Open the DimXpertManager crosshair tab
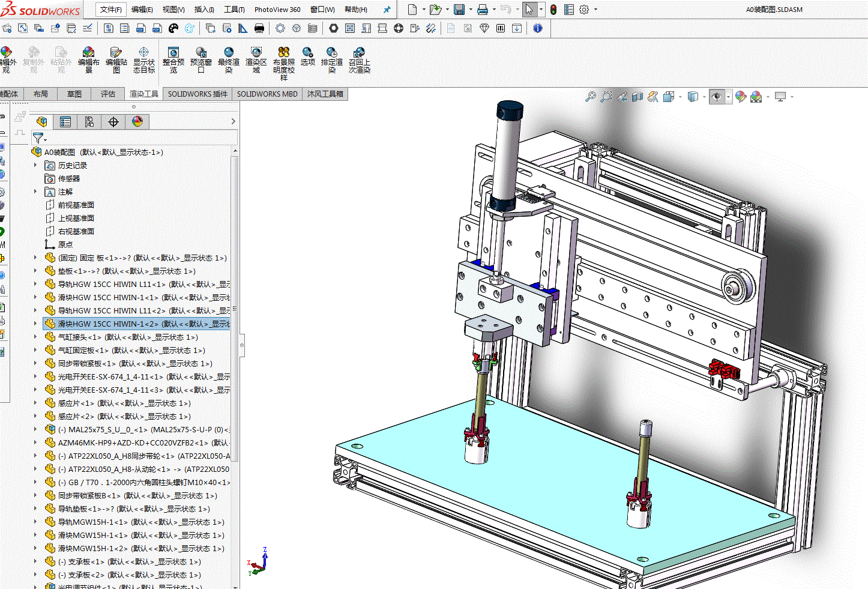This screenshot has height=589, width=868. click(113, 122)
